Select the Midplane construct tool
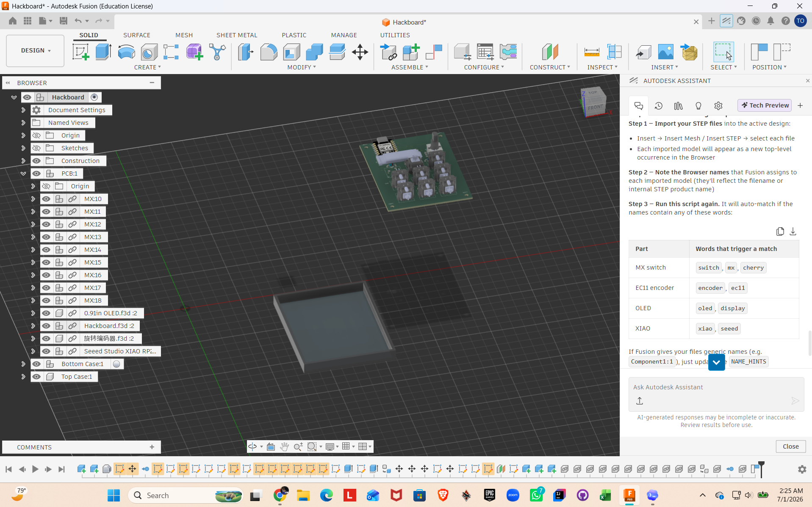The image size is (812, 507). [x=550, y=52]
